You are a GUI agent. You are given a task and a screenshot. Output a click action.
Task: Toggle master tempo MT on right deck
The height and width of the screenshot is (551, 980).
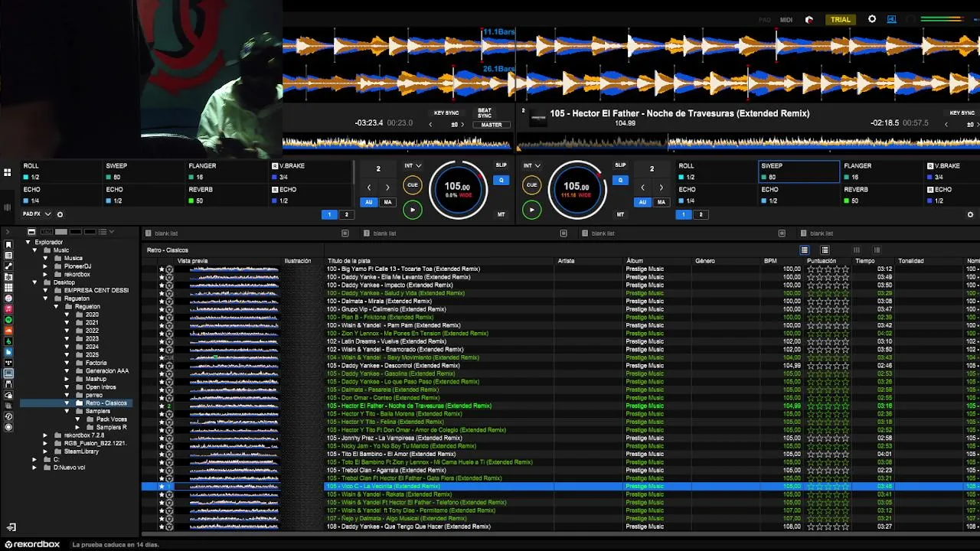(620, 214)
